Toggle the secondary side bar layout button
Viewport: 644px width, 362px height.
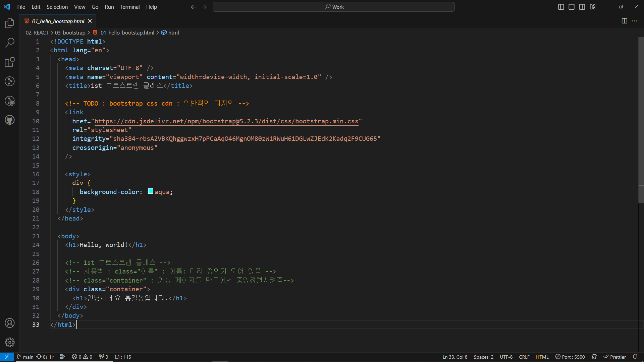(582, 7)
